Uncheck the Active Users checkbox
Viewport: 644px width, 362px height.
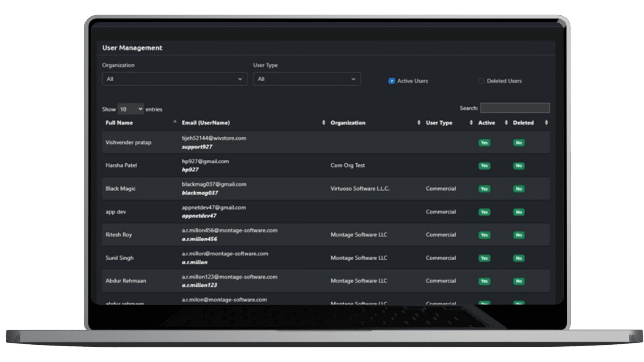tap(392, 81)
